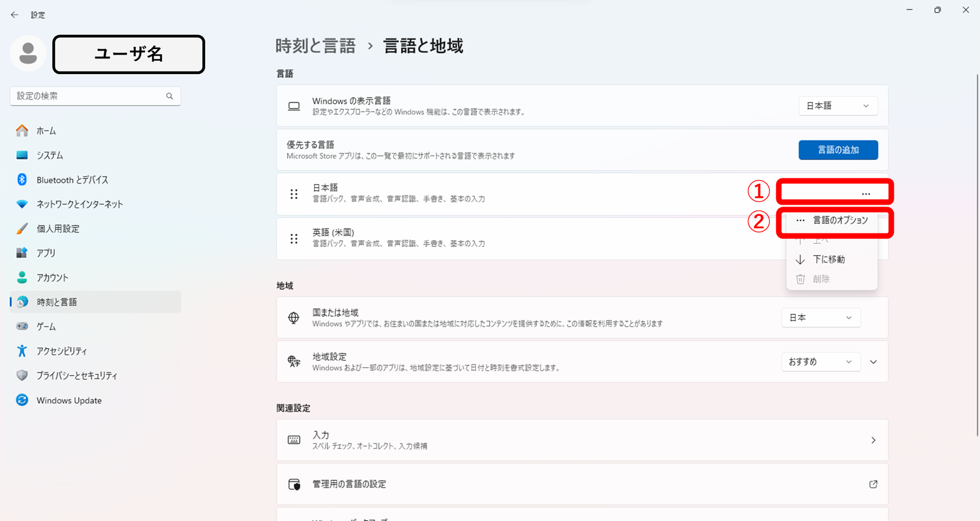
Task: Open the 地域設定 dropdown showing おすすめ
Action: 821,362
